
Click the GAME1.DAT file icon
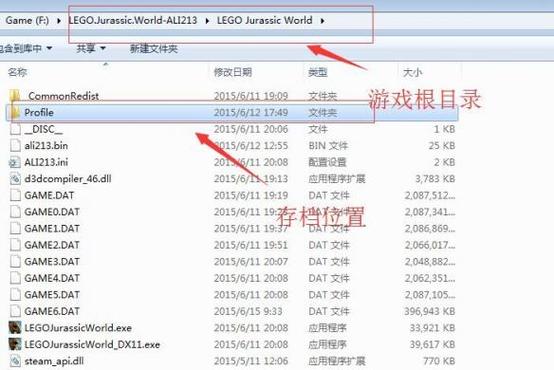click(x=15, y=229)
